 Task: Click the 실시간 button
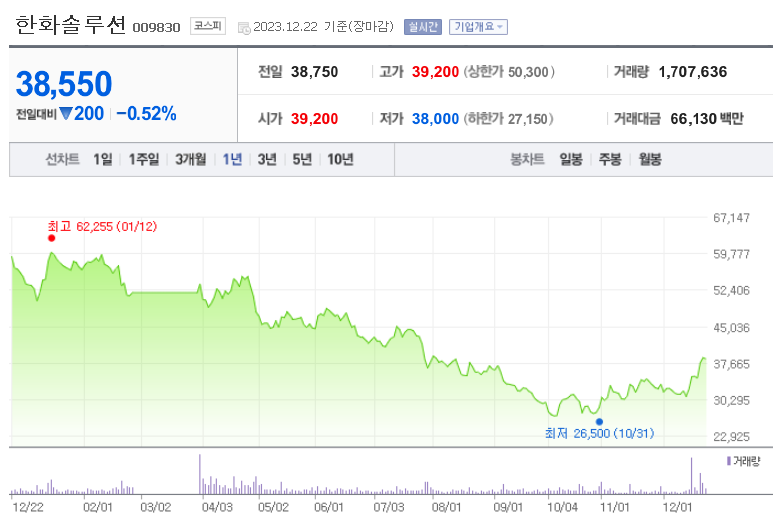click(x=422, y=27)
